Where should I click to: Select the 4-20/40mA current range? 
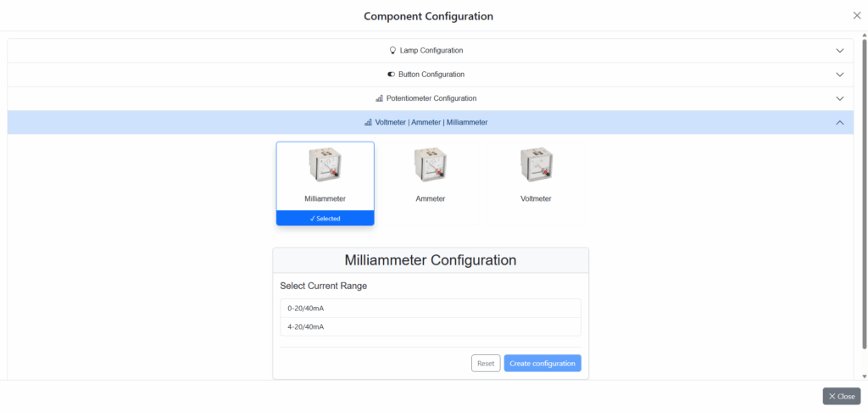click(x=430, y=326)
